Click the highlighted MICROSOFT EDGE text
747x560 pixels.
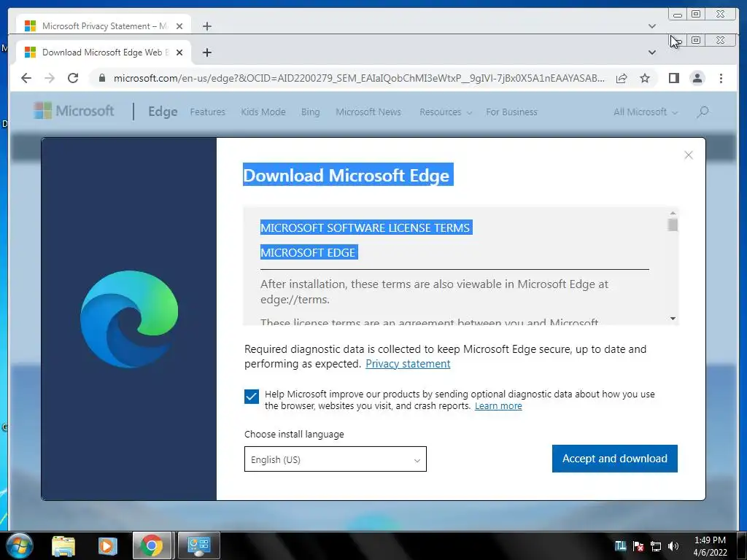(309, 252)
